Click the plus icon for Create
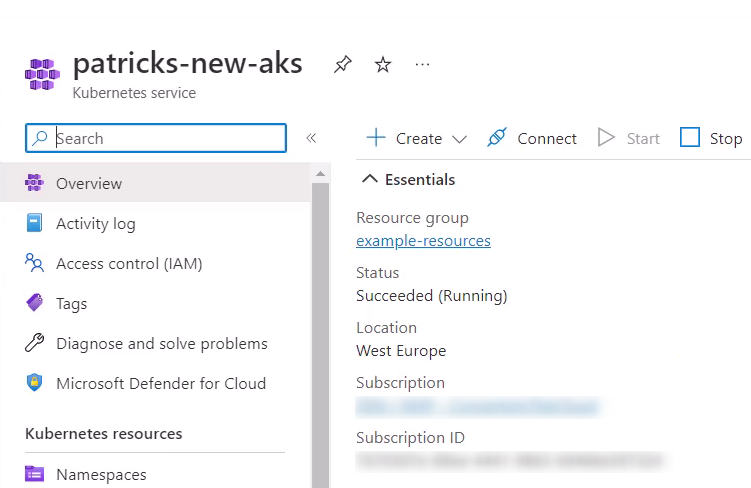Viewport: 751px width, 488px height. (376, 137)
